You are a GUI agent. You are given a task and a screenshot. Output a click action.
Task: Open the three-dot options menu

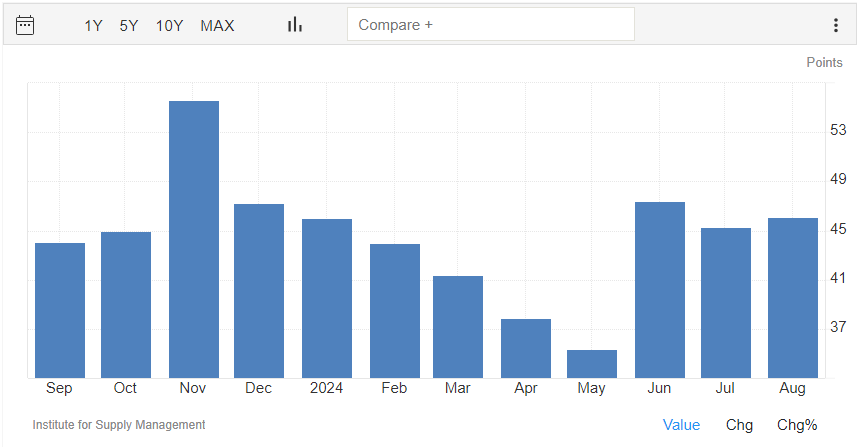(x=836, y=25)
